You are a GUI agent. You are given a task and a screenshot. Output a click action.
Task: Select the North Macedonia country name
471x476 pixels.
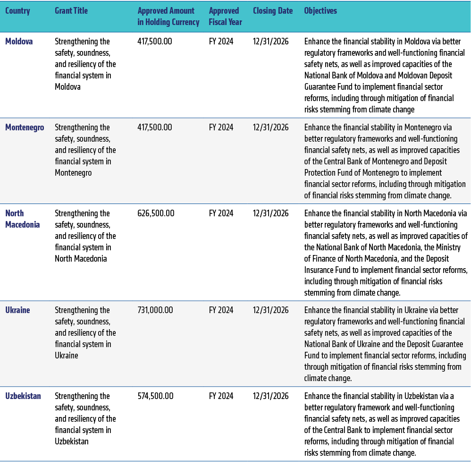[x=22, y=219]
